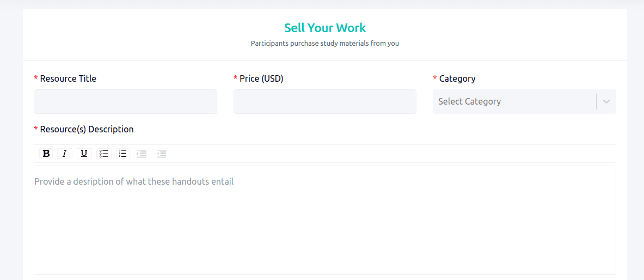The height and width of the screenshot is (280, 644).
Task: Click the Resource(s) Description label
Action: tap(87, 129)
